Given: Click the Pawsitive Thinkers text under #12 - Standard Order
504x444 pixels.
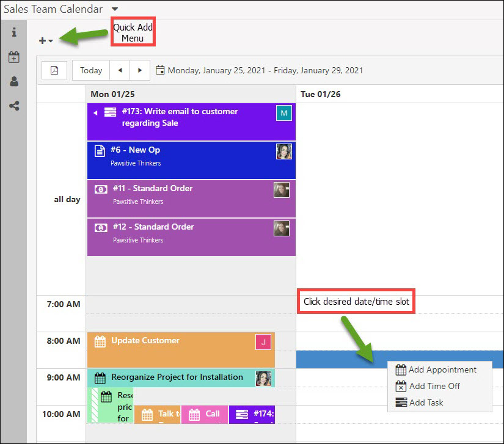Looking at the screenshot, I should point(138,240).
